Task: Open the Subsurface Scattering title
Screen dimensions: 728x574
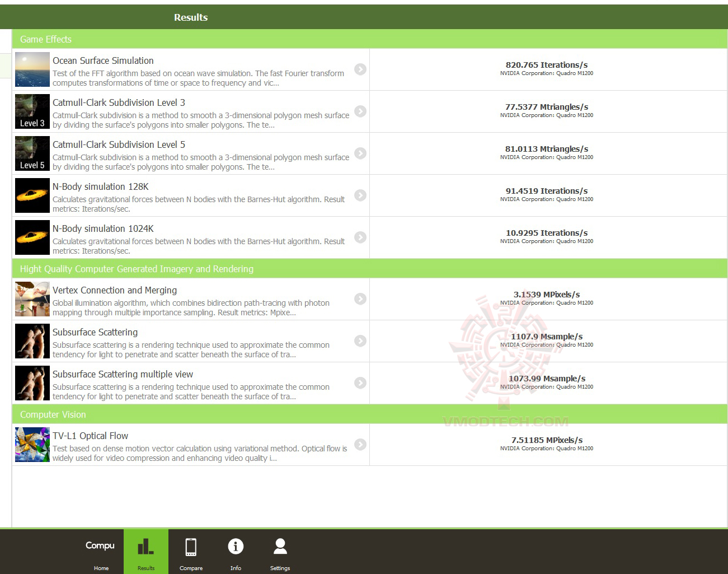Action: tap(95, 332)
